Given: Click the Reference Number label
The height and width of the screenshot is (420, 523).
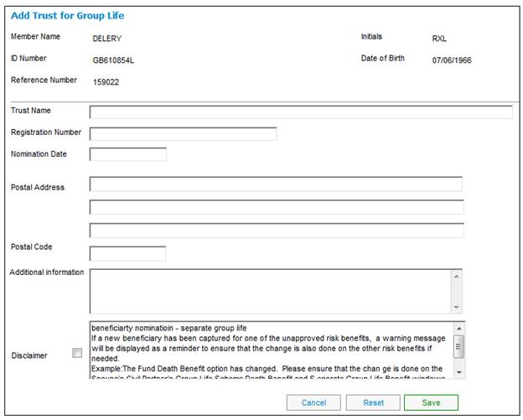Looking at the screenshot, I should click(44, 80).
